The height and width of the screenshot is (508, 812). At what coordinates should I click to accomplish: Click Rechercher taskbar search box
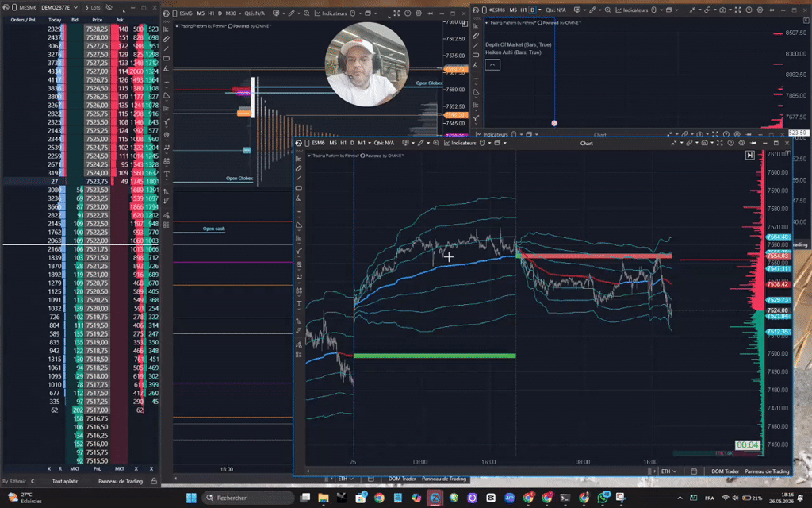pos(247,498)
